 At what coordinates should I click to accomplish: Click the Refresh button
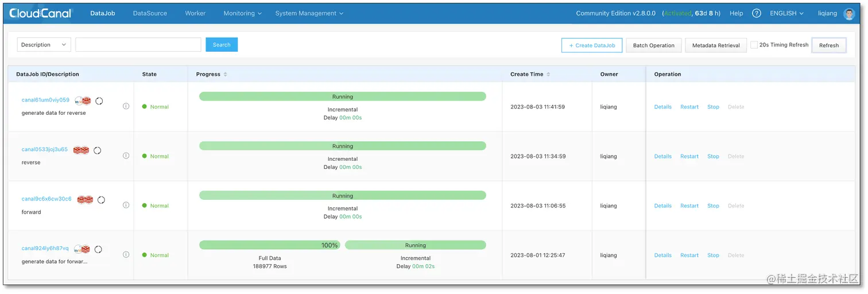click(x=829, y=45)
